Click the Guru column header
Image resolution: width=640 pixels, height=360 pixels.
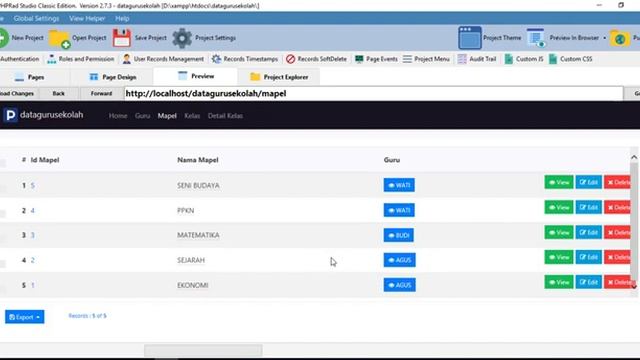point(391,160)
